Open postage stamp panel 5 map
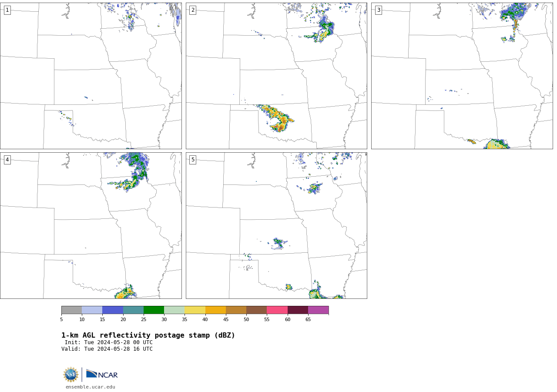The width and height of the screenshot is (557, 392). tap(276, 225)
